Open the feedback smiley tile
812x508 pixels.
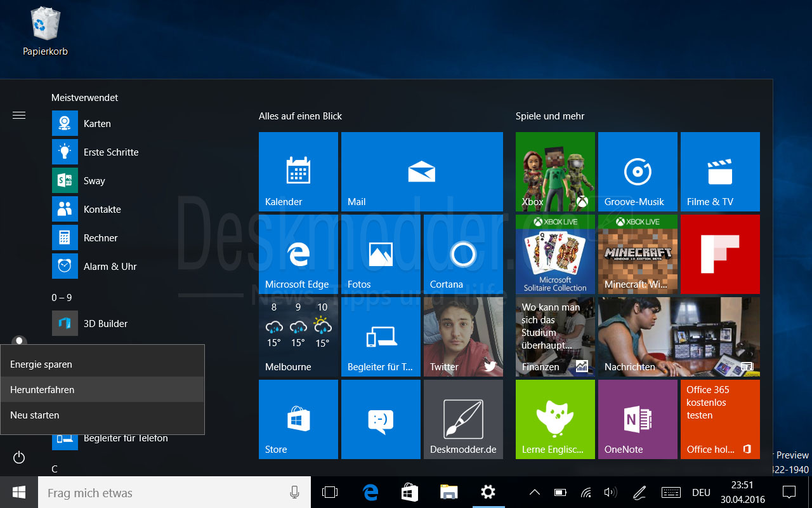coord(381,419)
